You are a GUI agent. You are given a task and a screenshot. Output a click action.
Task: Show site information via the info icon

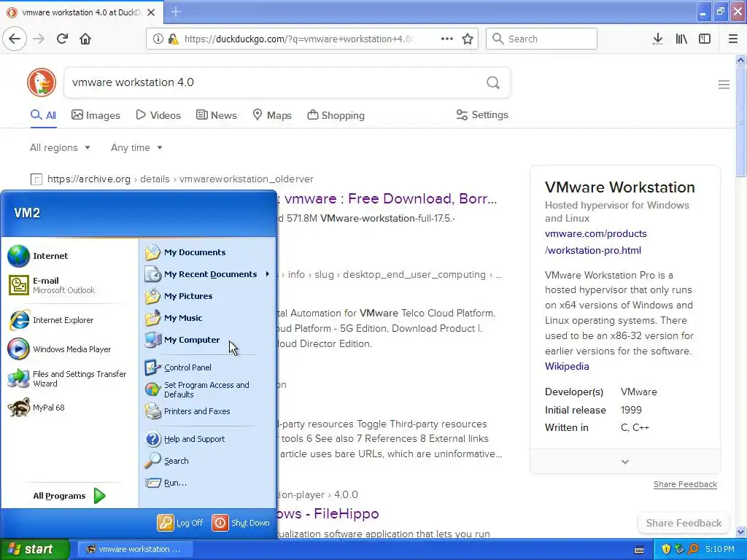pyautogui.click(x=158, y=39)
